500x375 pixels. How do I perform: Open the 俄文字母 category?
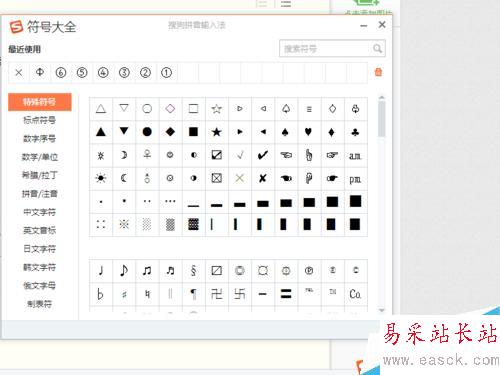(x=40, y=285)
